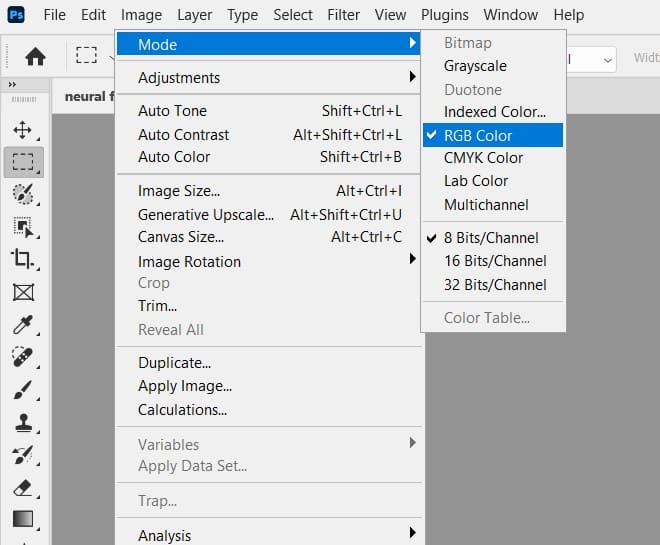Expand the Analysis submenu arrow
The width and height of the screenshot is (660, 545).
click(412, 532)
